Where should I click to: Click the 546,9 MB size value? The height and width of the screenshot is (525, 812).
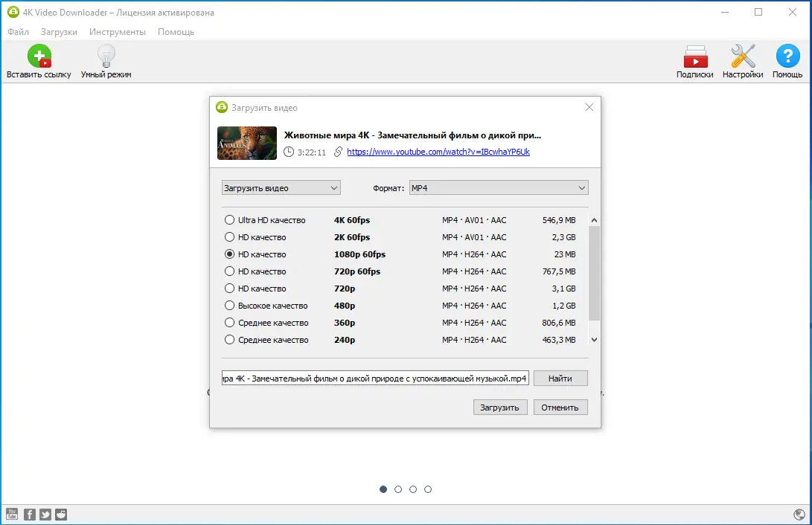559,220
